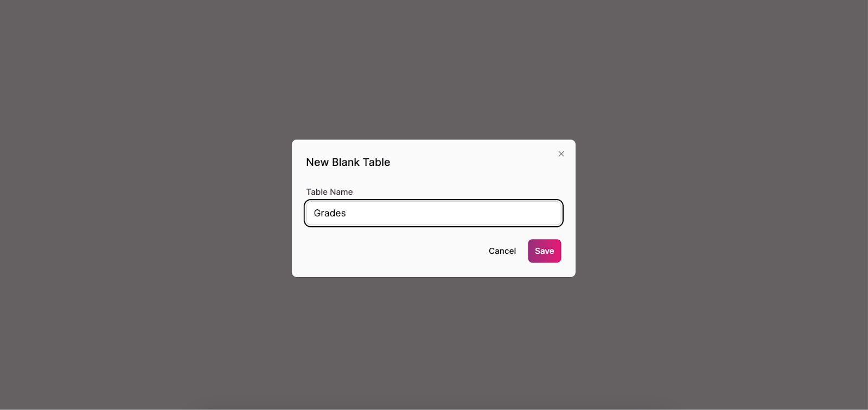Click blank space inside the Table Name box
The height and width of the screenshot is (410, 868).
tap(456, 213)
